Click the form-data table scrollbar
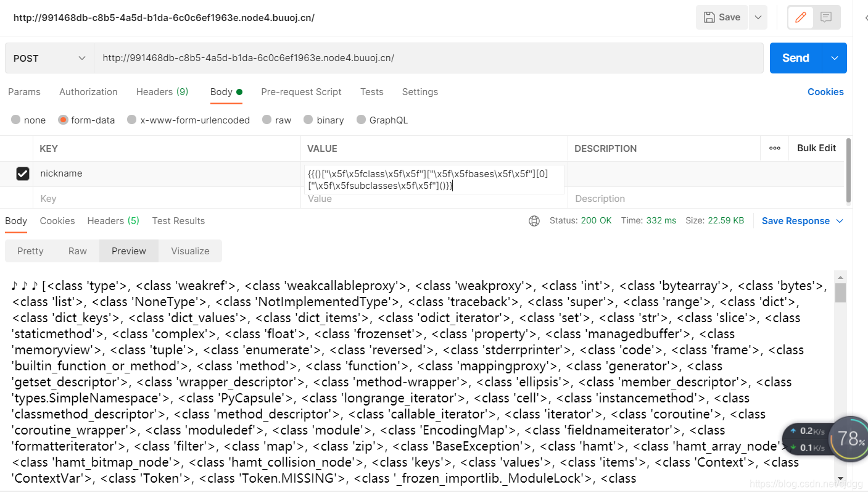 (848, 170)
